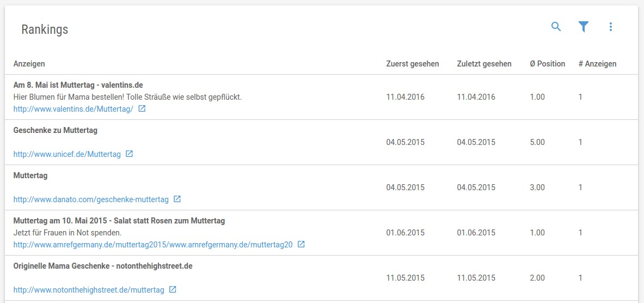Open external link icon beside danato.com URL

(177, 199)
